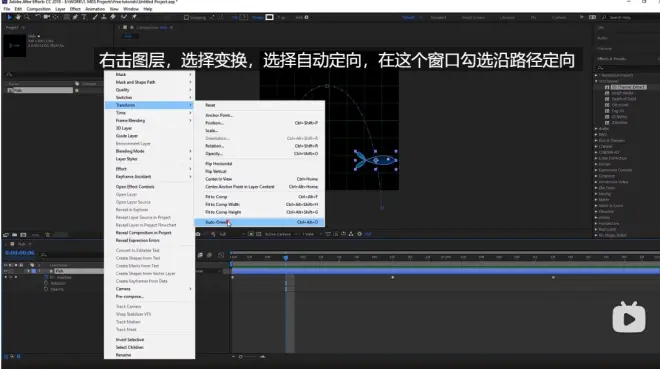
Task: Switch to the Libraries workspace
Action: click(x=507, y=18)
